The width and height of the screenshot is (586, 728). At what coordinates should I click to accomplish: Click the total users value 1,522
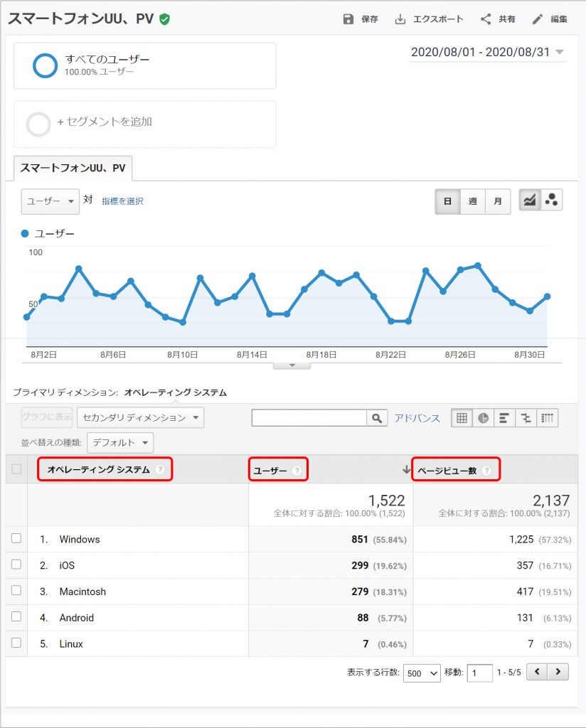coord(386,500)
